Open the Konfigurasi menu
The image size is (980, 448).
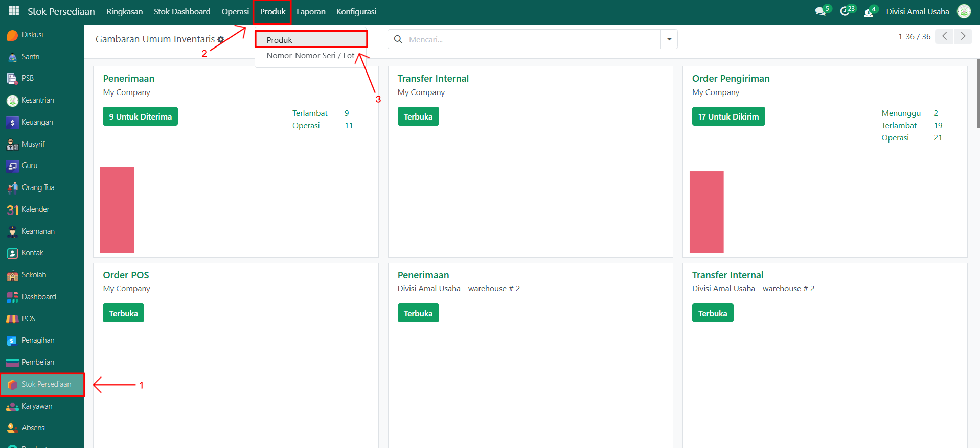tap(356, 11)
